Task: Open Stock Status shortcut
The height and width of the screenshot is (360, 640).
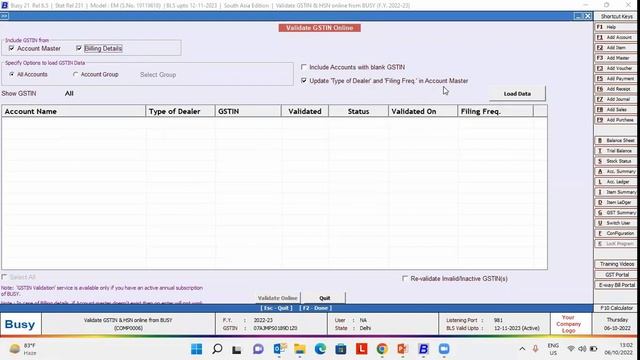Action: click(x=616, y=161)
